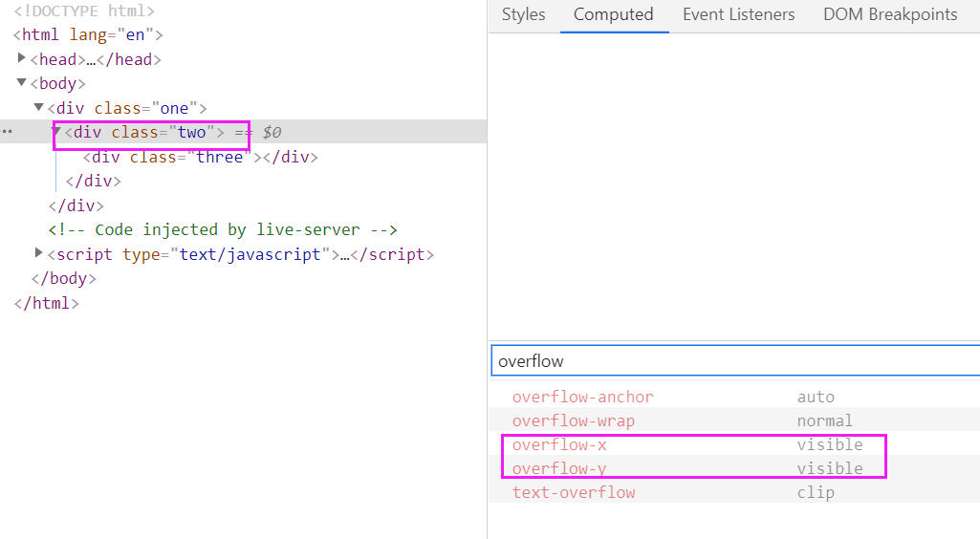This screenshot has height=539, width=980.
Task: Click the overflow-x computed property
Action: pyautogui.click(x=559, y=444)
